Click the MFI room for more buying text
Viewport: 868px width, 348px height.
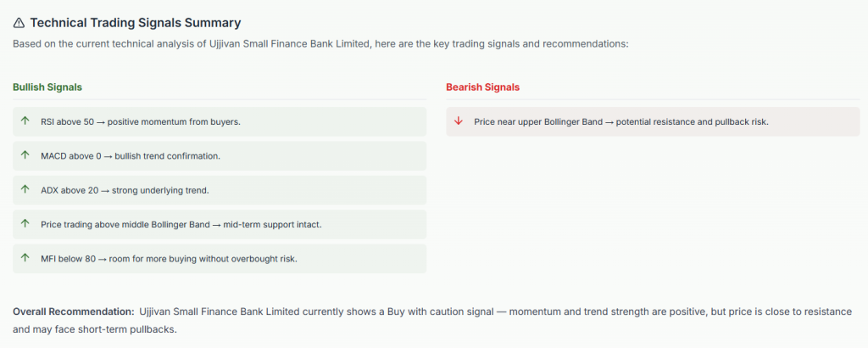coord(169,258)
